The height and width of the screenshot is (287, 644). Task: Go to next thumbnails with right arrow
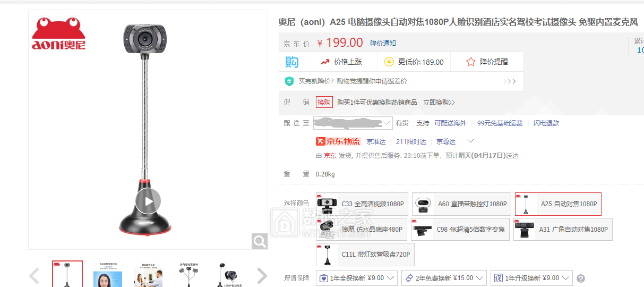262,275
